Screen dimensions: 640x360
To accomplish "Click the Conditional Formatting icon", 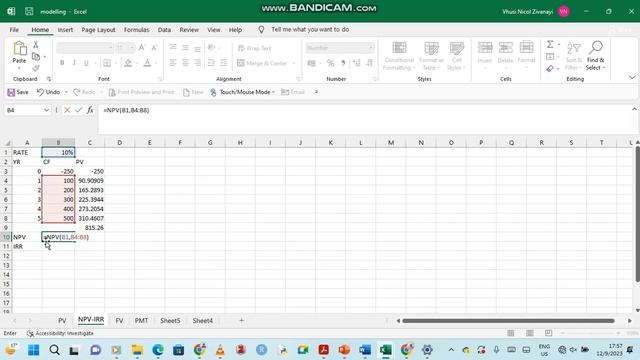I will pyautogui.click(x=399, y=48).
